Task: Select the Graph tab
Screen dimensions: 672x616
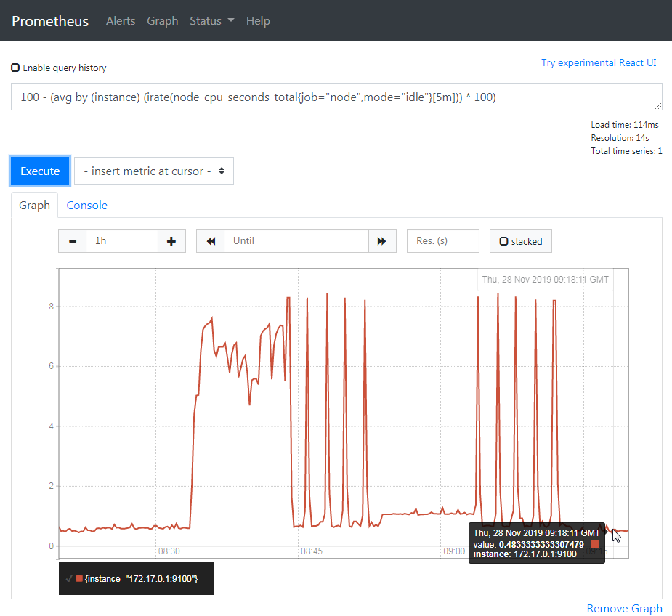Action: pos(34,206)
